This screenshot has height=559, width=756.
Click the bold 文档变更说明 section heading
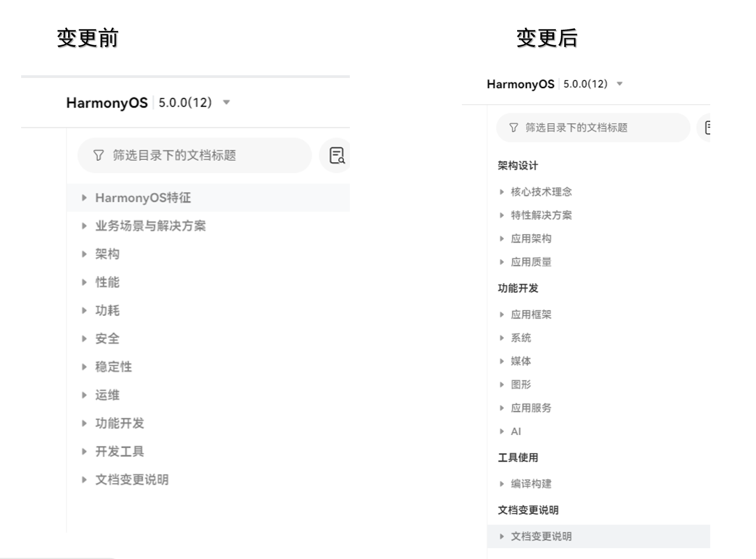coord(528,510)
